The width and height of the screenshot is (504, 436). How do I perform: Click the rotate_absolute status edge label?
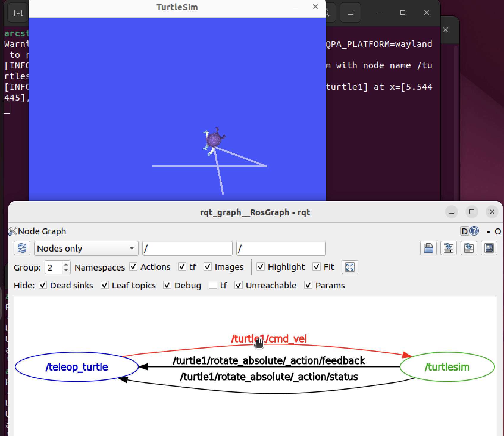269,377
